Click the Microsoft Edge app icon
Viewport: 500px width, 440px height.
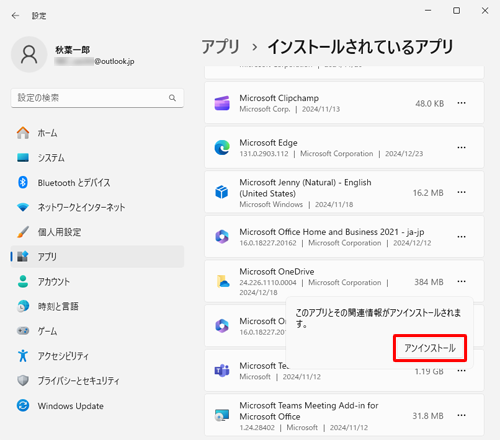(222, 147)
